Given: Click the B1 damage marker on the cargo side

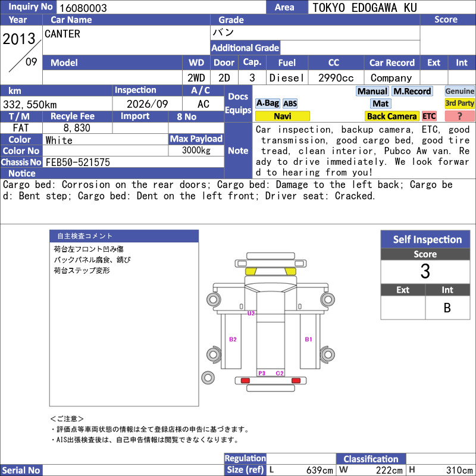Looking at the screenshot, I should [x=308, y=339].
